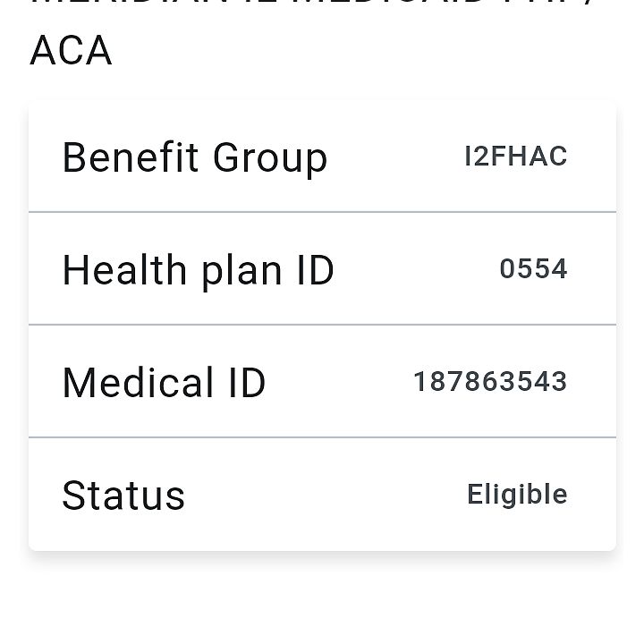This screenshot has height=644, width=644.
Task: Click divider line above Status row
Action: pyautogui.click(x=322, y=437)
